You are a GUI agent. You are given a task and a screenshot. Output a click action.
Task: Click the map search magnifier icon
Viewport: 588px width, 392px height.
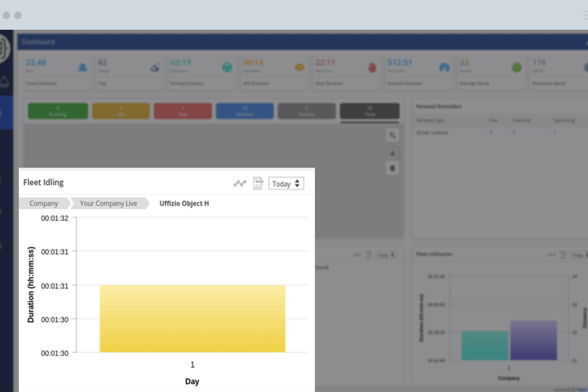[x=392, y=135]
